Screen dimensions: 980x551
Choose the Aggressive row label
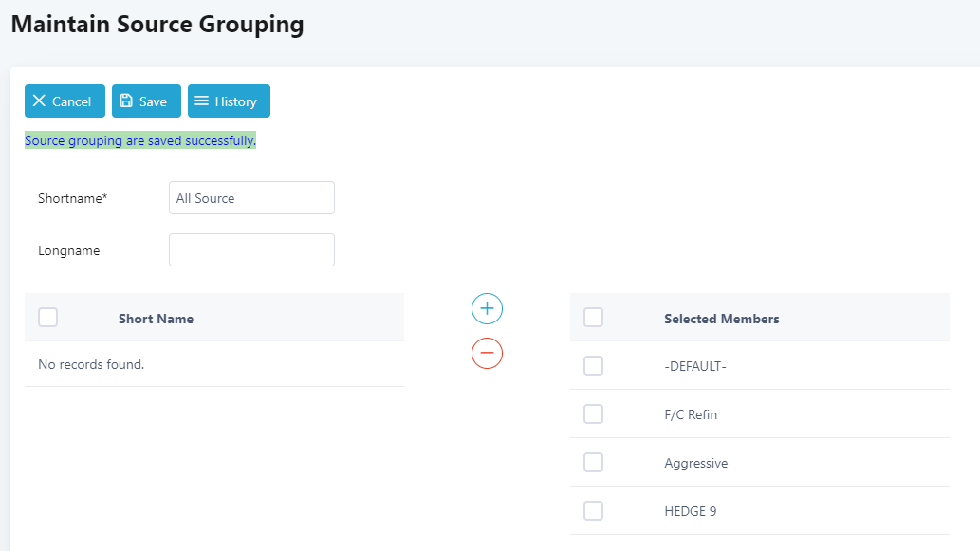tap(695, 463)
